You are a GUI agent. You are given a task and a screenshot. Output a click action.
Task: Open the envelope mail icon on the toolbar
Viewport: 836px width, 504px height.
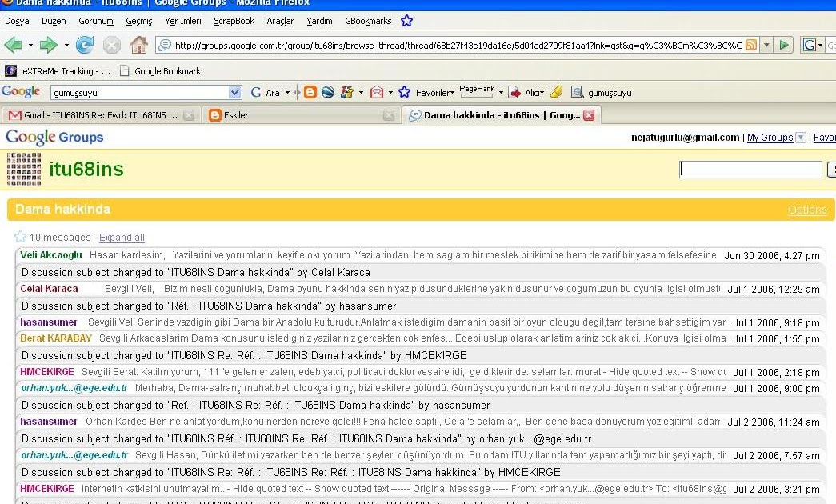pos(376,93)
